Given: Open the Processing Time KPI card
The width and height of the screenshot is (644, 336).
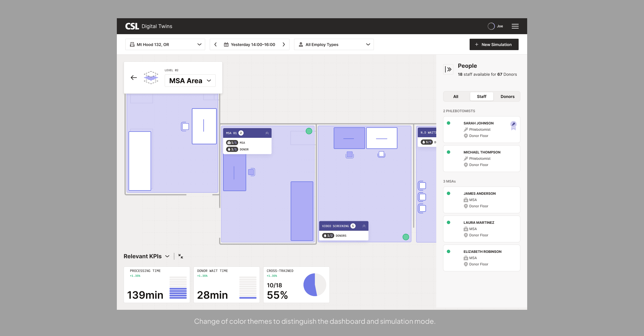Looking at the screenshot, I should pos(157,285).
